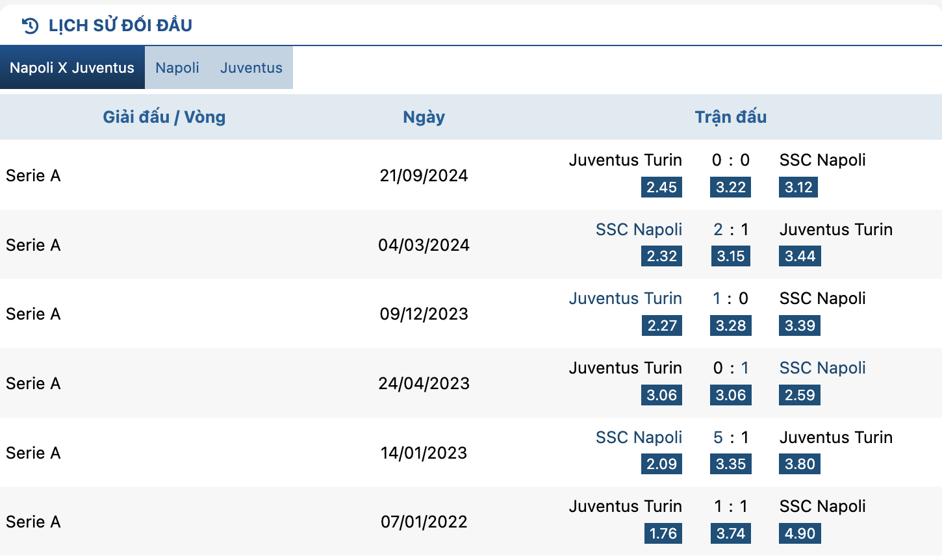
Task: Click Serie A in the 09/12/2023 row
Action: click(x=33, y=314)
